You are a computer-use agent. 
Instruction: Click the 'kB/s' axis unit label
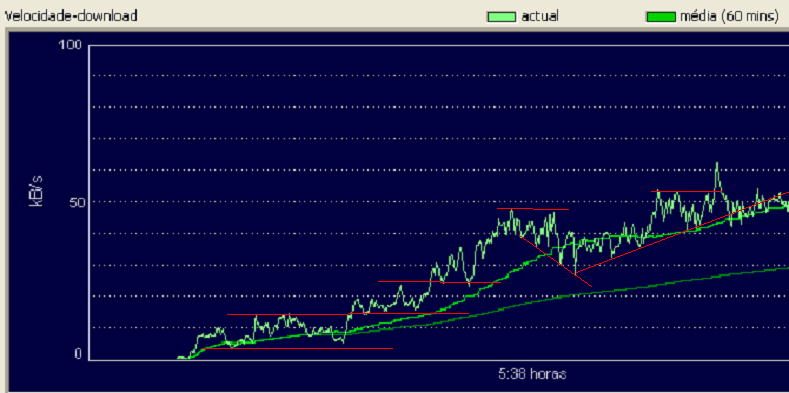[x=36, y=191]
